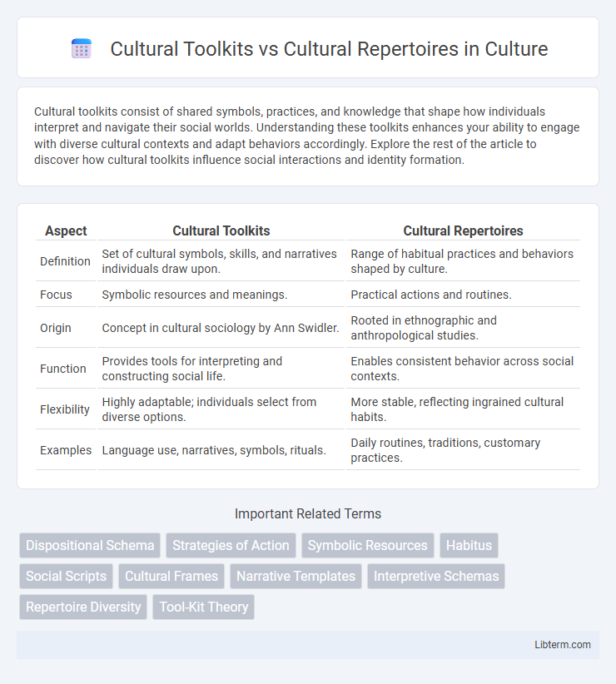Click 'Provides tools for interpreting and constructing social life.' cell
The image size is (616, 684).
tap(221, 369)
